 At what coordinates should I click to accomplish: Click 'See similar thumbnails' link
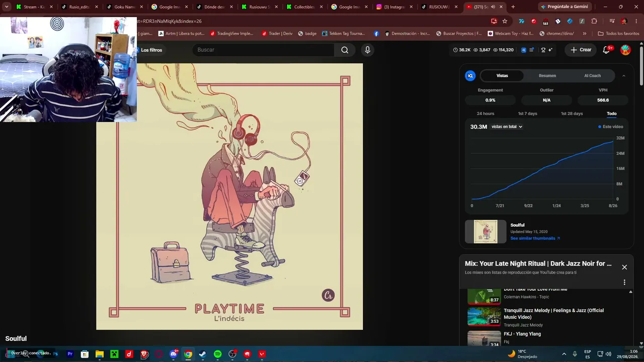pos(535,238)
